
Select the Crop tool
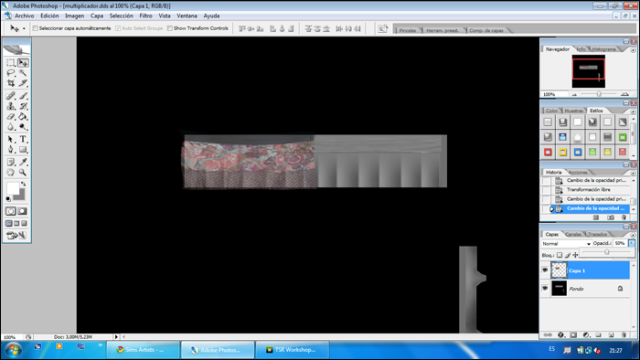tap(11, 83)
